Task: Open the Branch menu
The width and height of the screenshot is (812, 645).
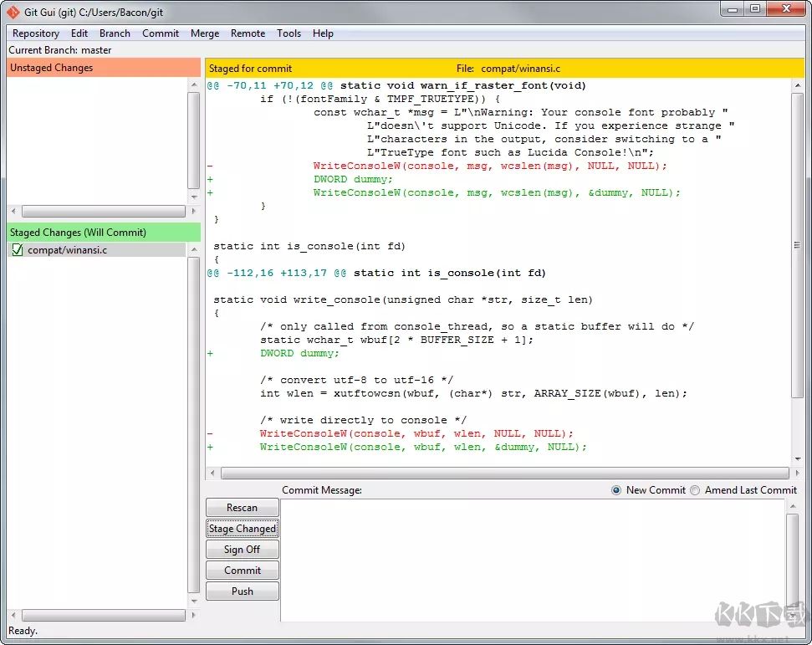Action: click(x=115, y=33)
